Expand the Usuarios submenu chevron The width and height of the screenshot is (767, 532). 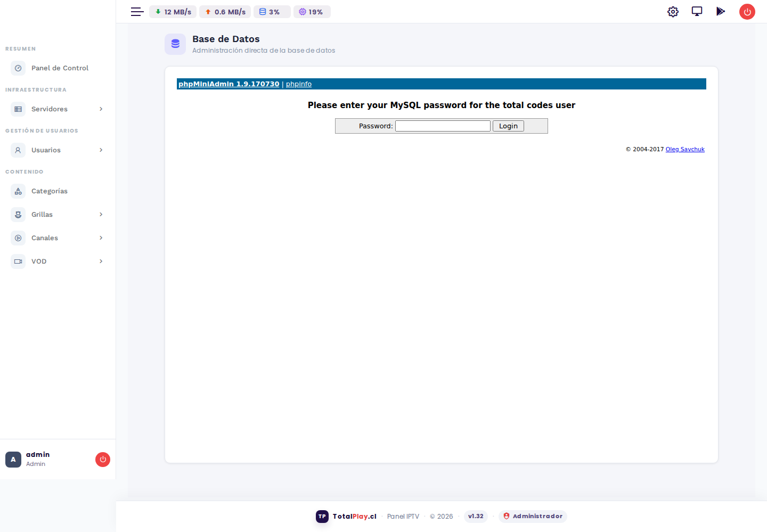(x=101, y=150)
